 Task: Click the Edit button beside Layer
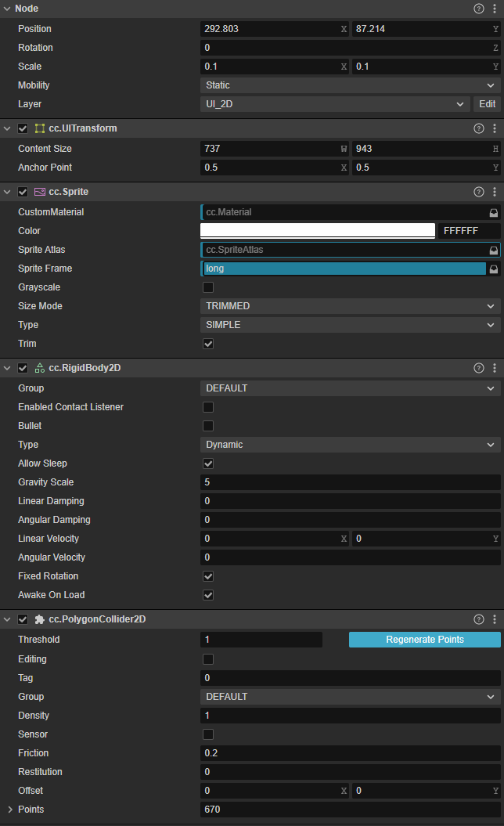pyautogui.click(x=487, y=104)
